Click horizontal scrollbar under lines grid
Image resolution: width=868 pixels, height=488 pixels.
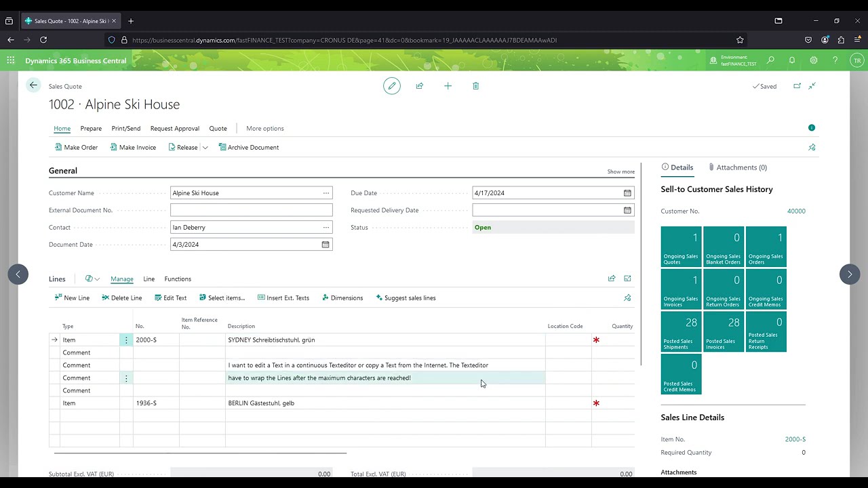click(x=200, y=453)
